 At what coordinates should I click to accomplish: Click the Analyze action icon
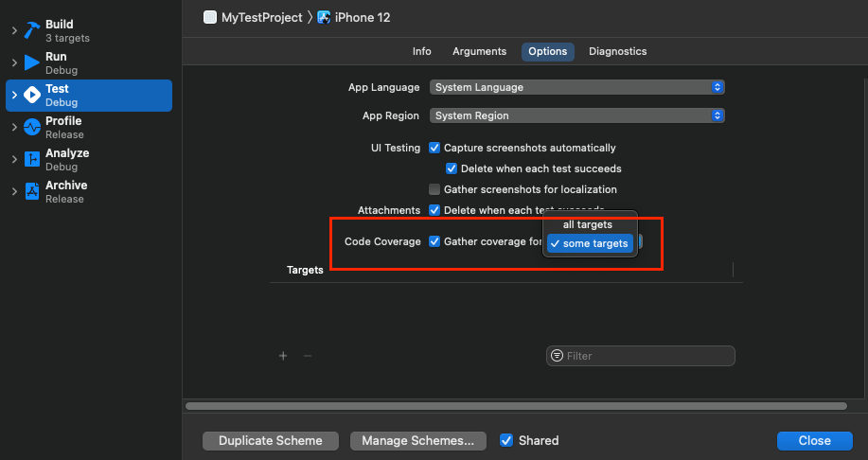pyautogui.click(x=32, y=159)
